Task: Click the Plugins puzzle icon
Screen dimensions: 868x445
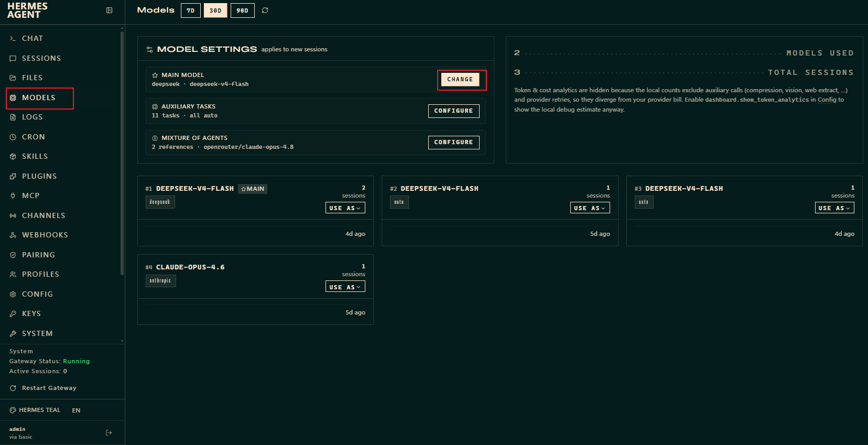Action: point(13,176)
